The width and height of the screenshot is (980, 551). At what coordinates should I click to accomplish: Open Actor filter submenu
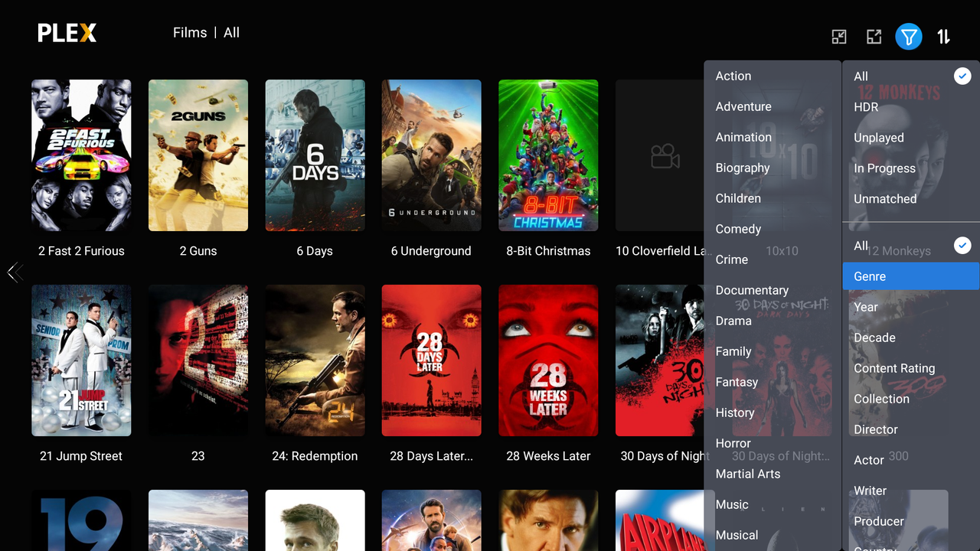click(911, 460)
